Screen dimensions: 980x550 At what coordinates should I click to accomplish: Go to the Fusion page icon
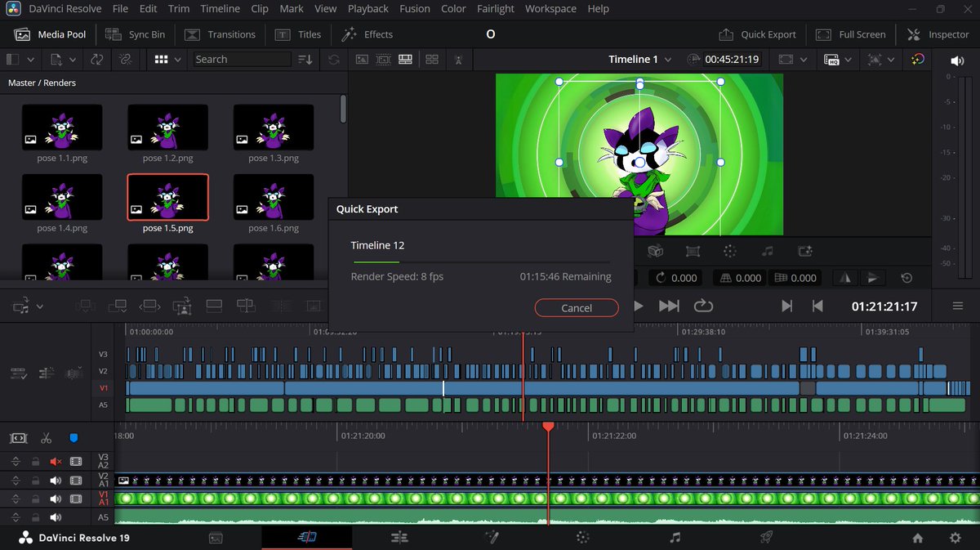pyautogui.click(x=492, y=538)
